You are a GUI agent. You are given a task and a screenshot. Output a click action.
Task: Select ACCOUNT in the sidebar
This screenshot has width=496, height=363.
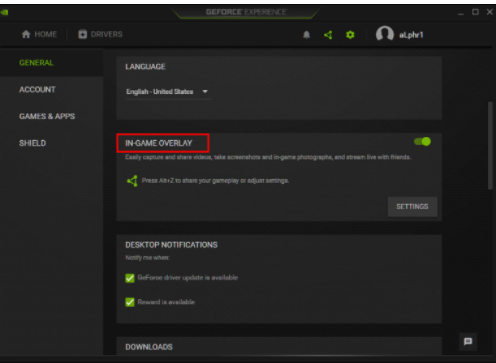coord(37,90)
